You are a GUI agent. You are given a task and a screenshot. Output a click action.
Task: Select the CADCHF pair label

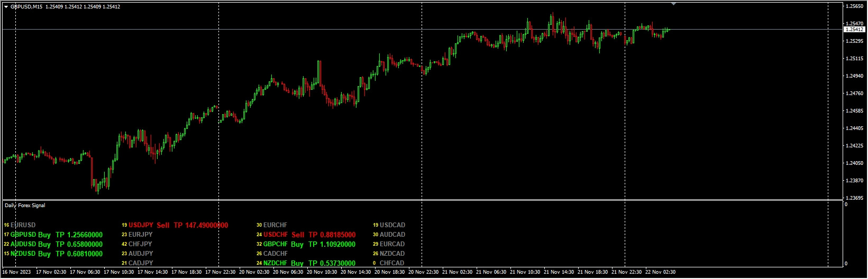point(276,254)
